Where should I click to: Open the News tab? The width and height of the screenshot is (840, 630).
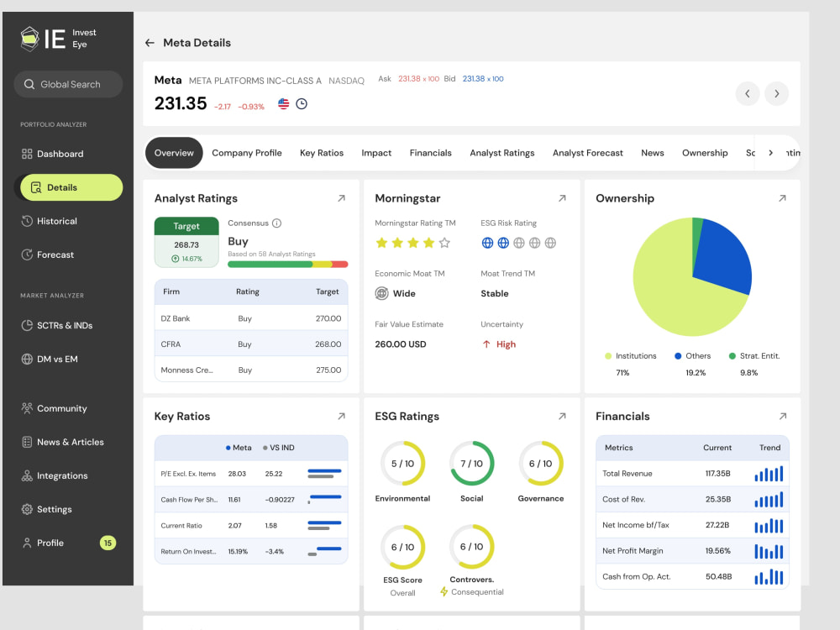coord(653,153)
